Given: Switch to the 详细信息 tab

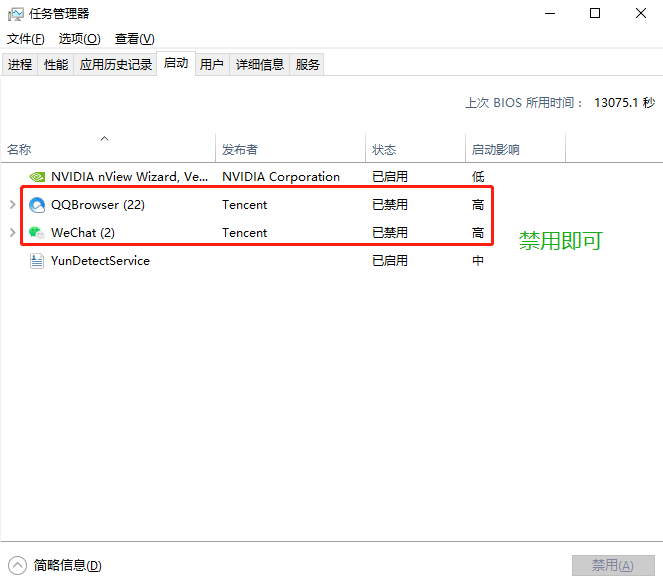Looking at the screenshot, I should tap(260, 65).
